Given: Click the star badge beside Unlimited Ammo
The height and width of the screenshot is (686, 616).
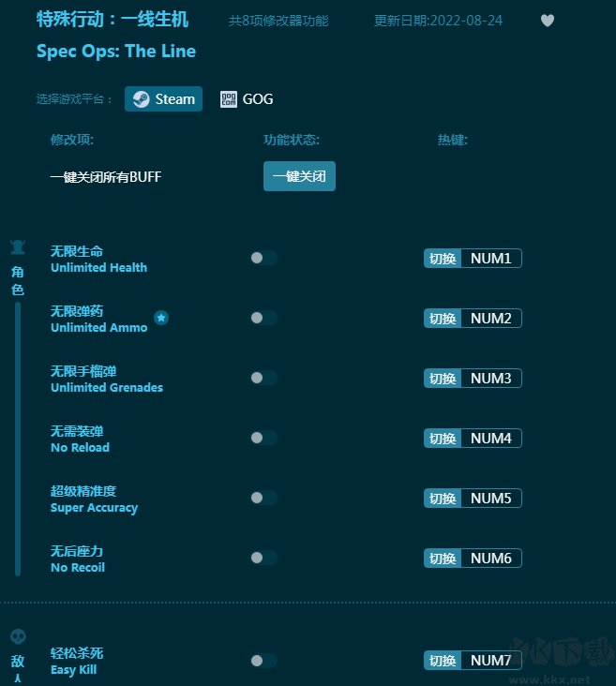Looking at the screenshot, I should click(161, 319).
